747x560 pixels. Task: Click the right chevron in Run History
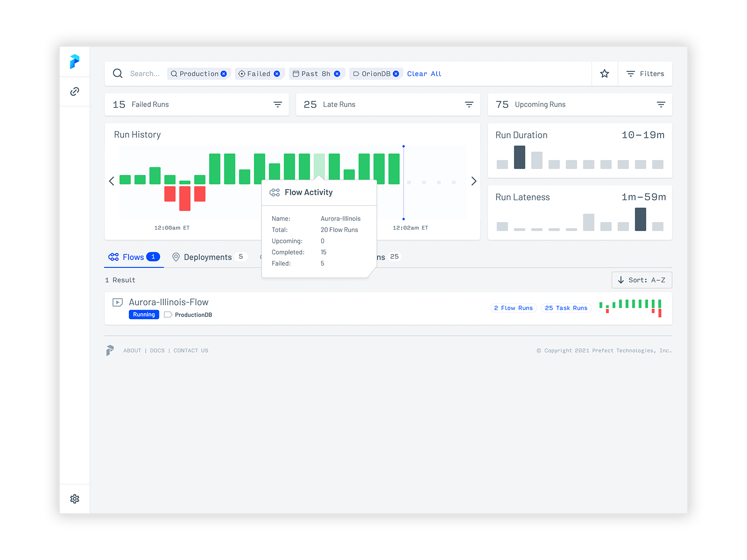(x=474, y=181)
